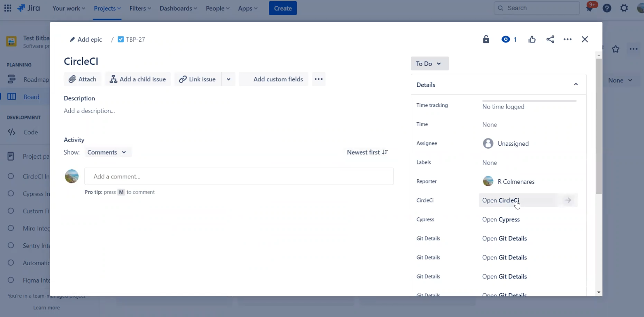The height and width of the screenshot is (317, 644).
Task: Open the Sentry Integration sidebar item
Action: tap(29, 245)
